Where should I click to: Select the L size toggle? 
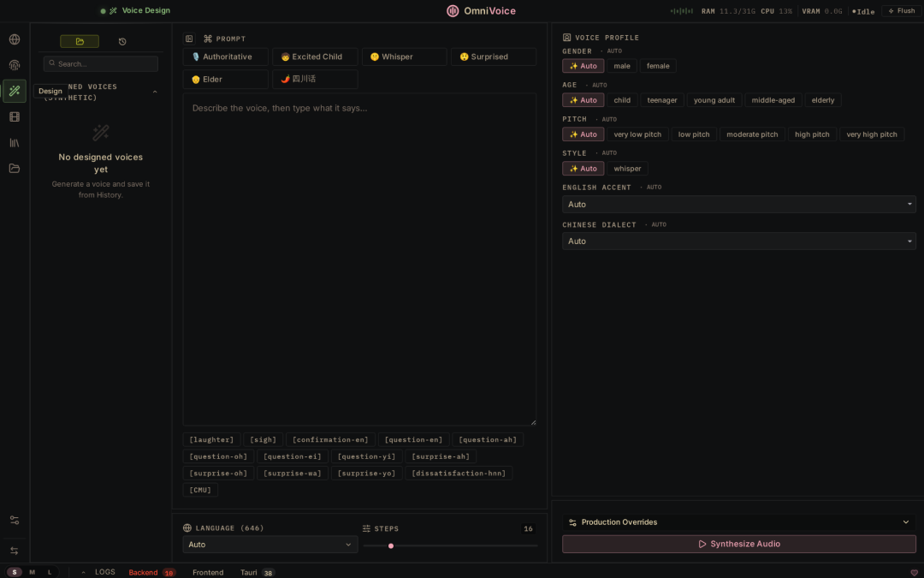coord(50,572)
